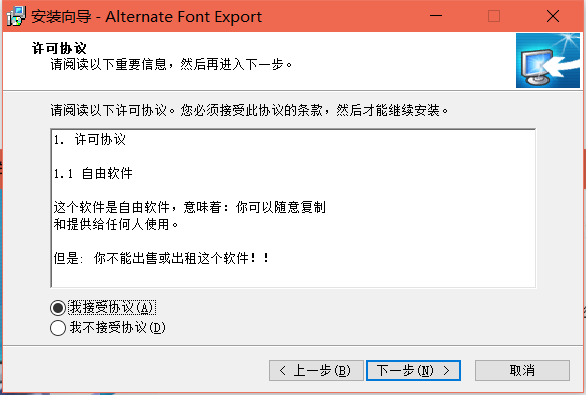Select the 我不接受协议(D) radio button
Screen dimensions: 586x395
58,328
